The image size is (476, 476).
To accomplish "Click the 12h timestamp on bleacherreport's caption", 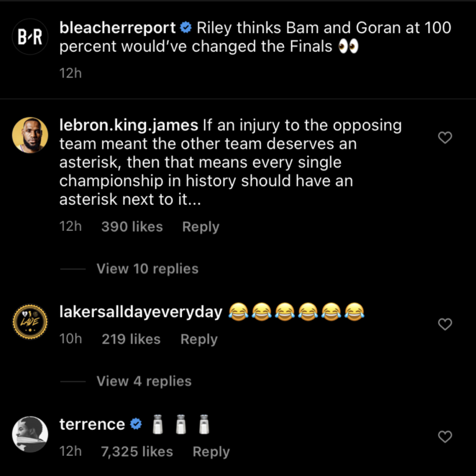I will tap(70, 73).
